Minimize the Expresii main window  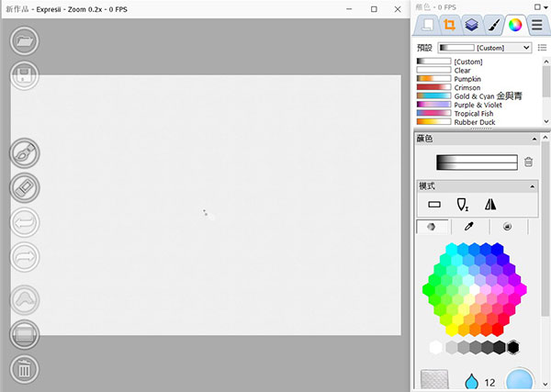(x=349, y=9)
